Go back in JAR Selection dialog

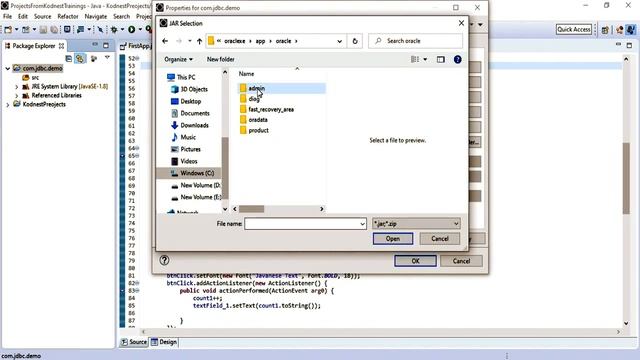pos(165,41)
